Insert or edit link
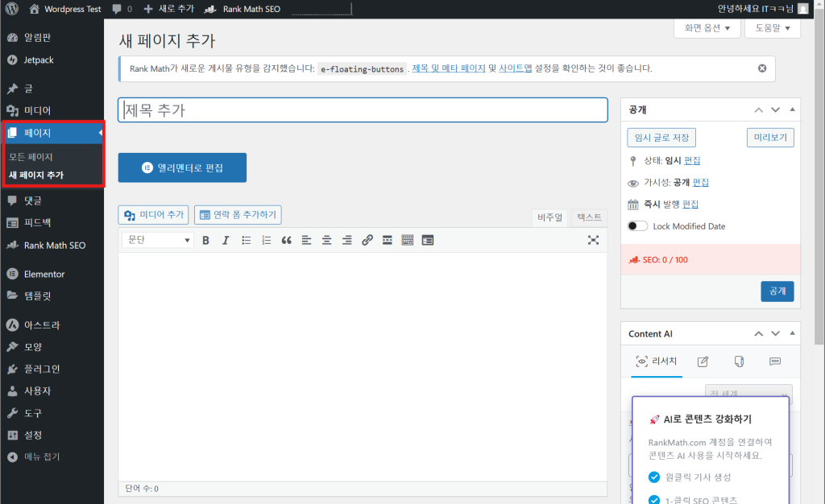Image resolution: width=825 pixels, height=504 pixels. pos(367,240)
